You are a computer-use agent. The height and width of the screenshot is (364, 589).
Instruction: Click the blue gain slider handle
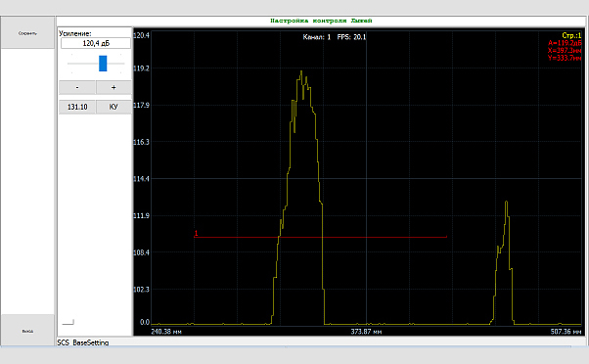click(x=103, y=63)
